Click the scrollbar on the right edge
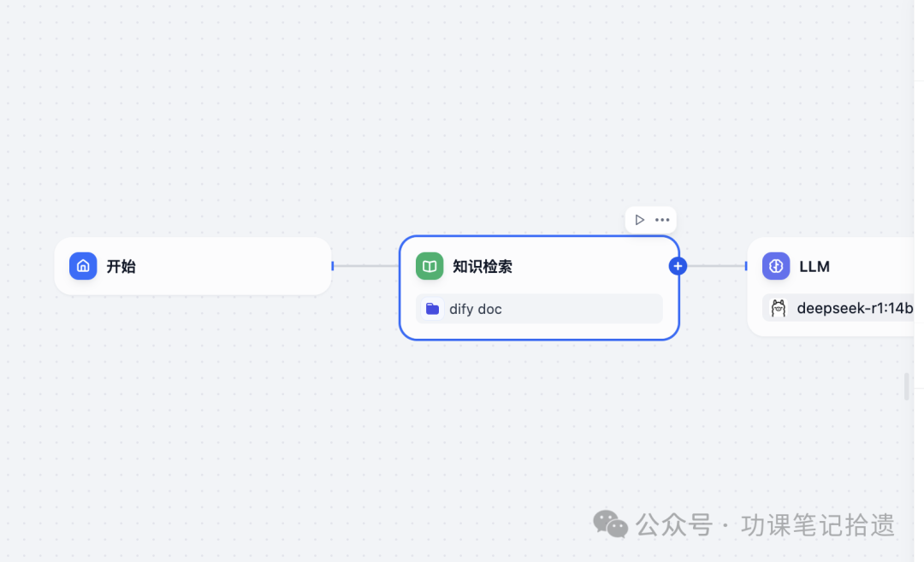Viewport: 924px width, 562px height. [905, 387]
